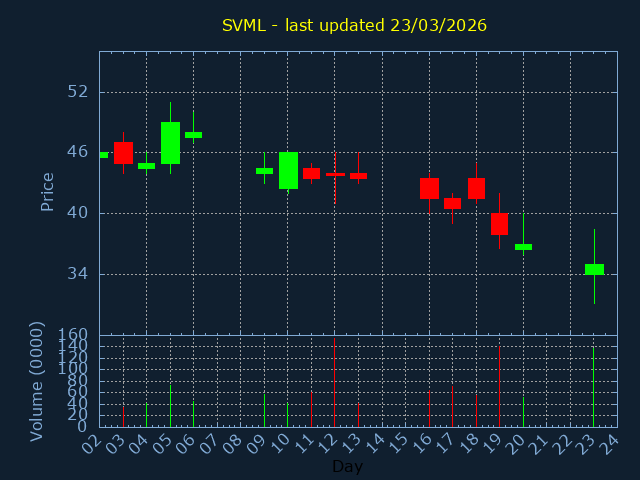The image size is (640, 480).
Task: Click the Day axis label
Action: [347, 466]
